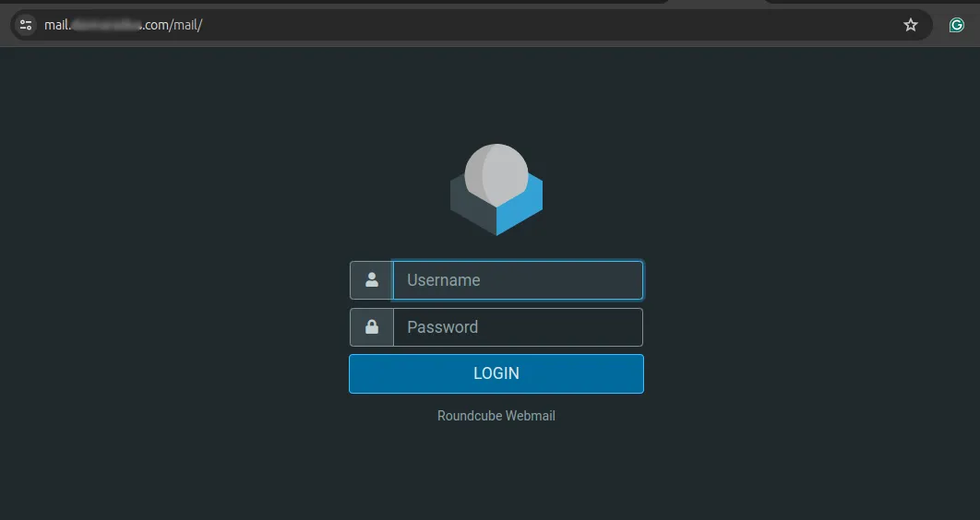The height and width of the screenshot is (520, 980).
Task: Click the gray sphere in the Roundcube logo
Action: (x=496, y=173)
